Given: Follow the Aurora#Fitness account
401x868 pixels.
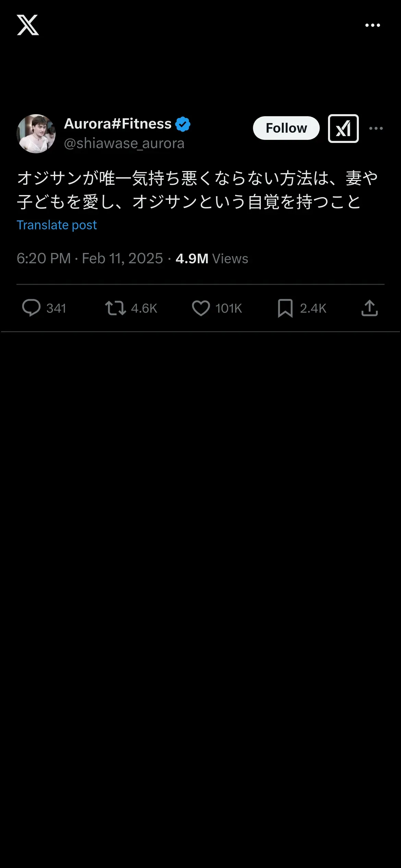Looking at the screenshot, I should tap(286, 128).
